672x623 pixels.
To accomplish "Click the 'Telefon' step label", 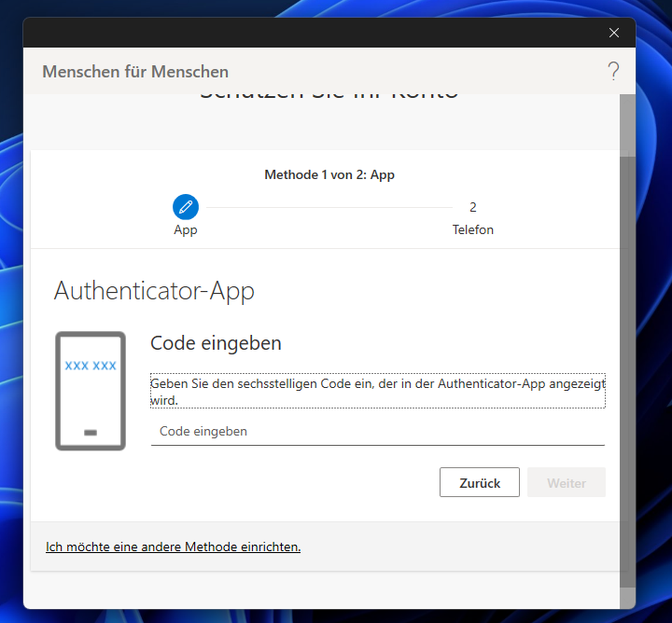I will tap(473, 229).
